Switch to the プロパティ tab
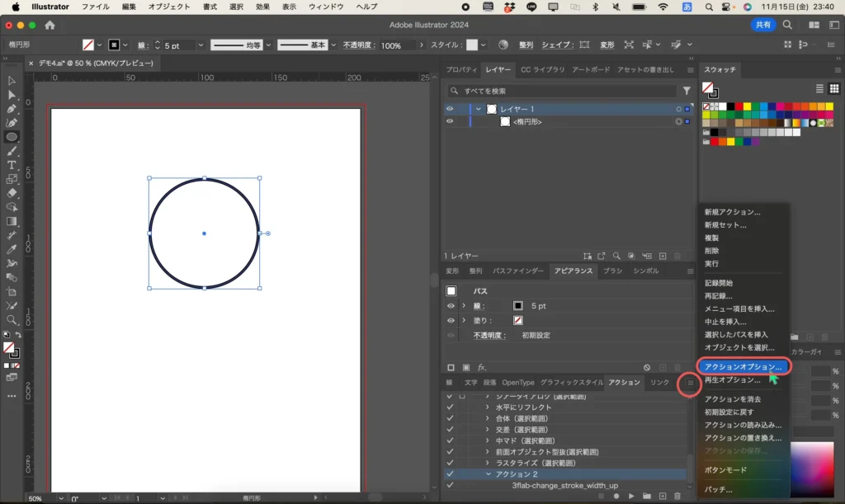Viewport: 845px width, 504px height. coord(462,70)
